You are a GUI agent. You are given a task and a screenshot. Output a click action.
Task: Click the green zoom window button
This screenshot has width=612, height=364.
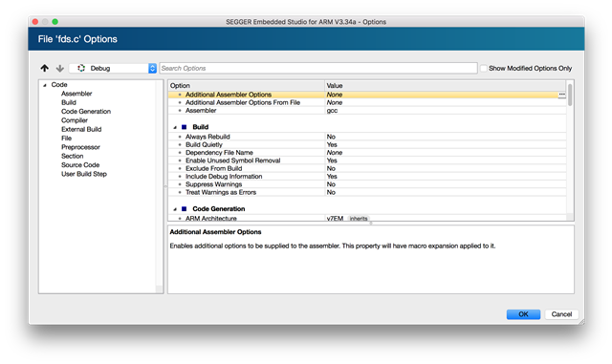point(55,22)
